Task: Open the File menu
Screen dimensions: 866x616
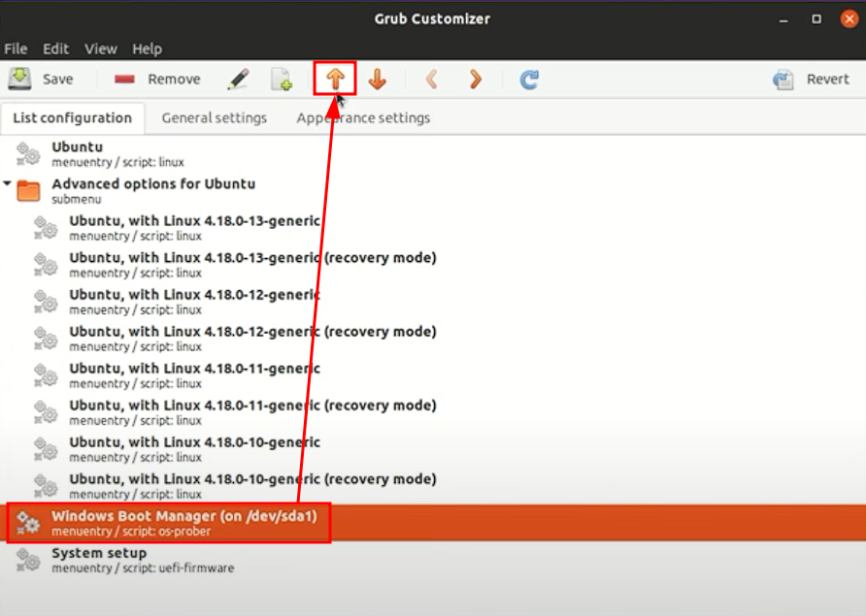Action: pyautogui.click(x=16, y=49)
